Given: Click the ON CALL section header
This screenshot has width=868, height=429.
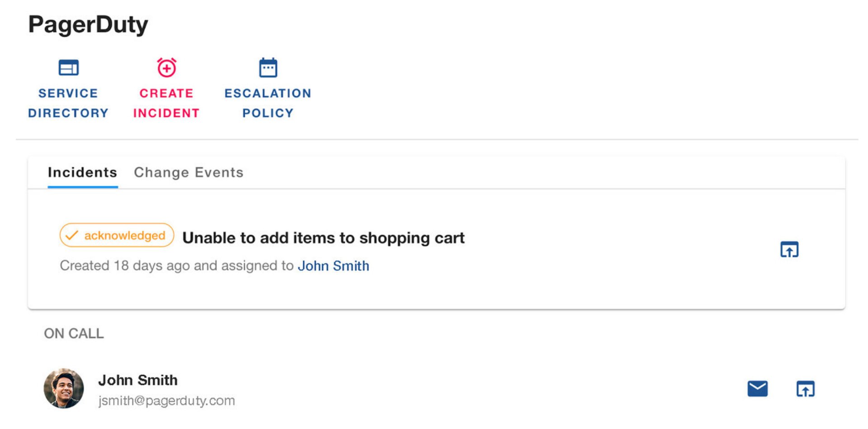Looking at the screenshot, I should (x=74, y=334).
